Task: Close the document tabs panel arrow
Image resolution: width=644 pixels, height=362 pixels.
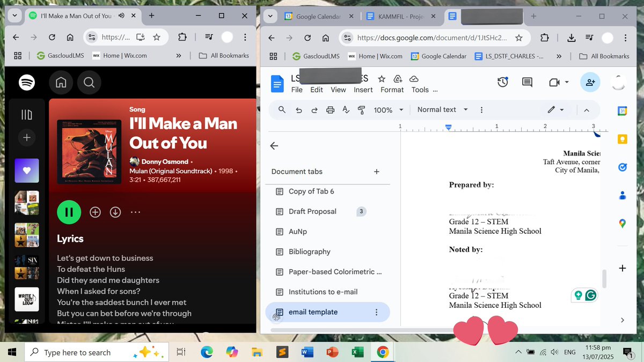Action: point(274,146)
